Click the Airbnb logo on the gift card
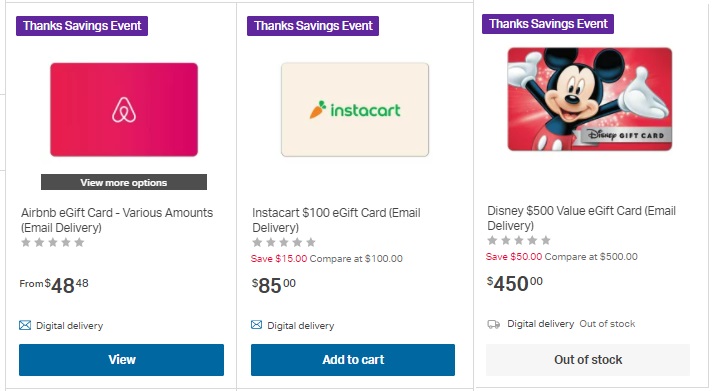The image size is (713, 391). point(124,110)
